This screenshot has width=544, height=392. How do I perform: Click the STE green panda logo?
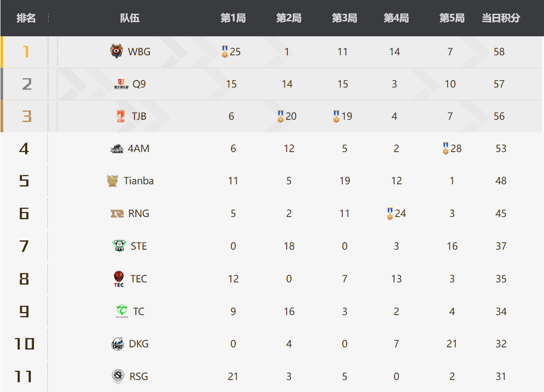119,246
